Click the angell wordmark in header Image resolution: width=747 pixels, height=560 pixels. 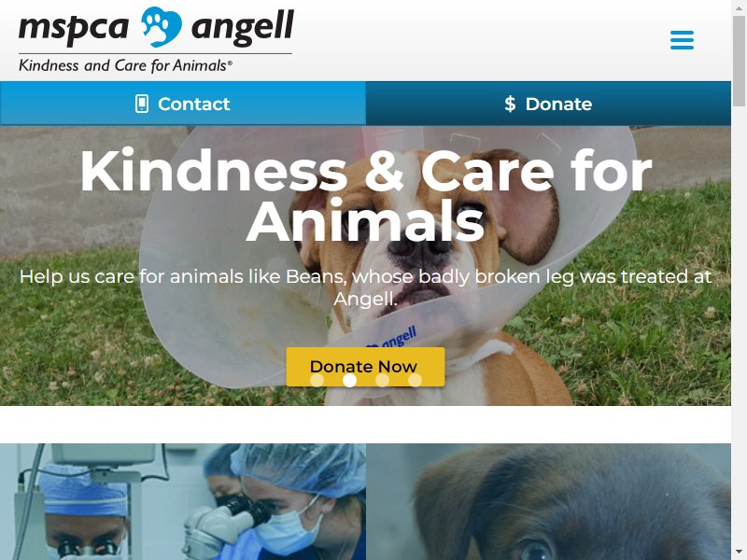[243, 28]
